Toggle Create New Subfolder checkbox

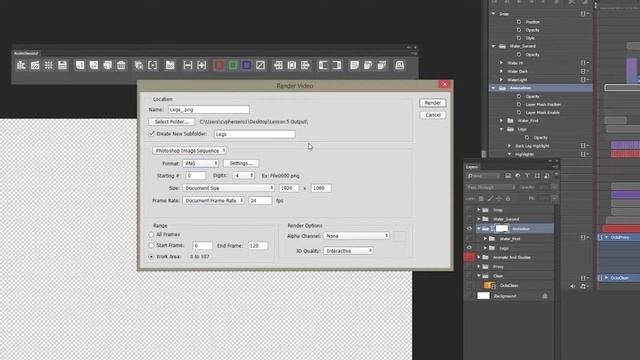tap(152, 133)
